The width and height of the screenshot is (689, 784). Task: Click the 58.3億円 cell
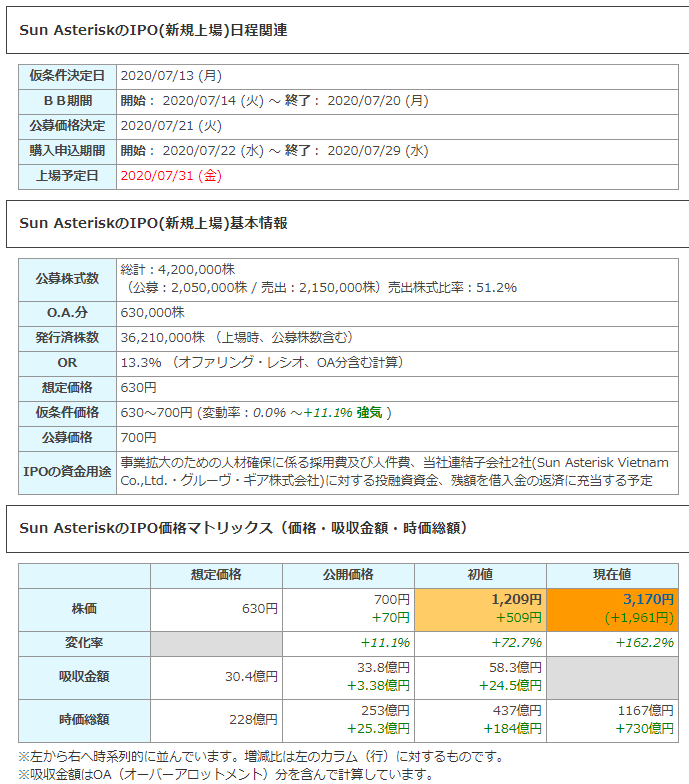(480, 678)
